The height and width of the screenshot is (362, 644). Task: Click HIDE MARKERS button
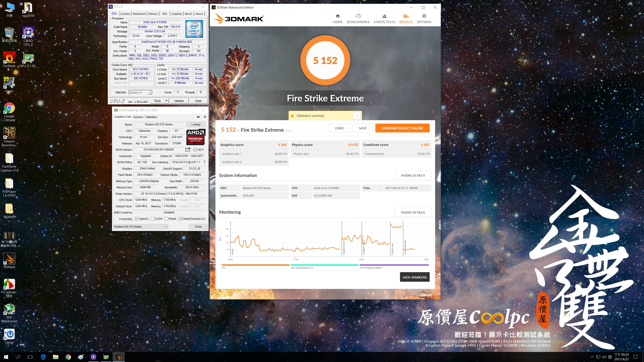[415, 277]
